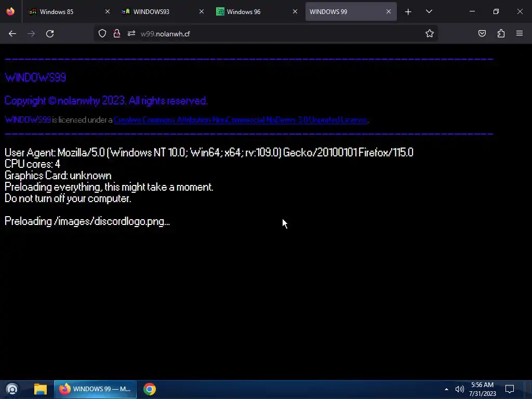This screenshot has height=399, width=532.
Task: Switch to the WINDOWS93 tab
Action: click(x=163, y=11)
